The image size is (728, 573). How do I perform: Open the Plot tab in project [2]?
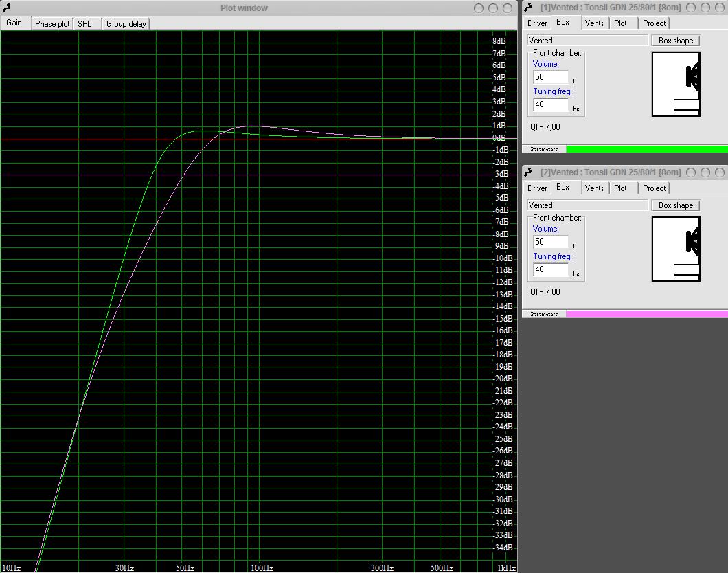(x=620, y=188)
